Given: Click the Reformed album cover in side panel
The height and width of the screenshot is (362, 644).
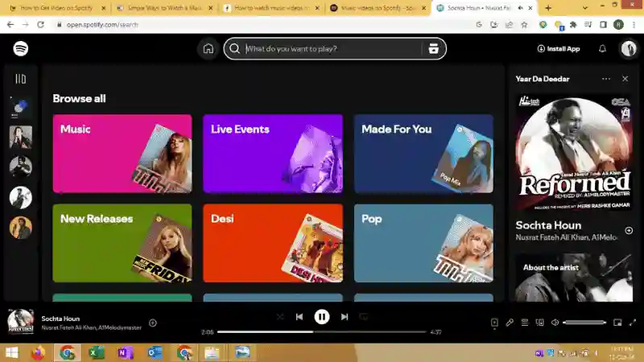Looking at the screenshot, I should pos(574,153).
